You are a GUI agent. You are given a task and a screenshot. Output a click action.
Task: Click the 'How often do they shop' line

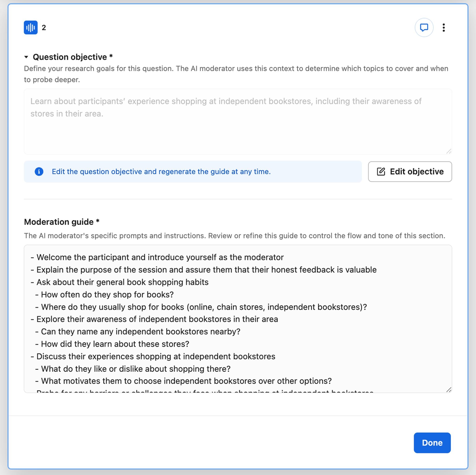pos(107,294)
